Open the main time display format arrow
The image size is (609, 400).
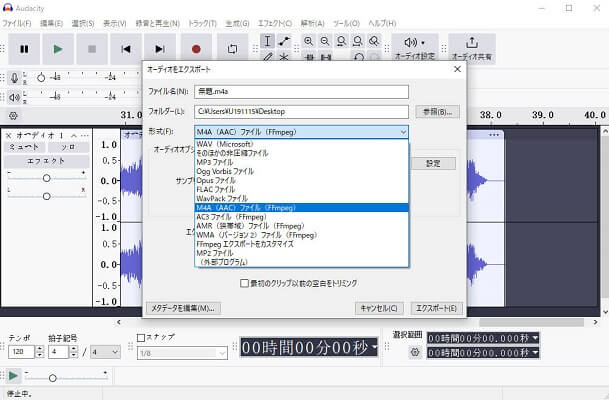375,347
